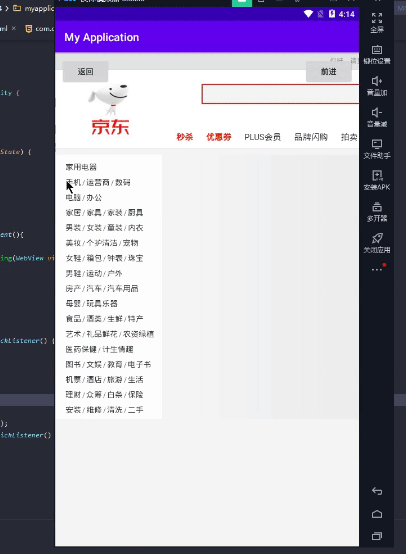Select the 男鞋 category link

click(x=73, y=273)
